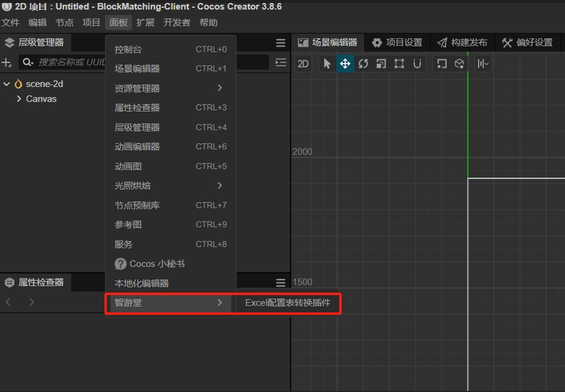
Task: Open the 编辑 menu
Action: tap(38, 23)
